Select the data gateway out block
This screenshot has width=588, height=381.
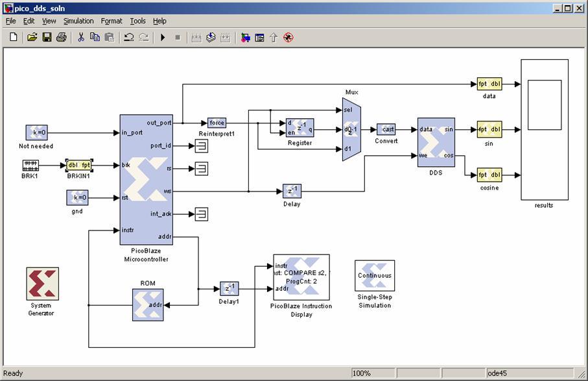point(489,84)
